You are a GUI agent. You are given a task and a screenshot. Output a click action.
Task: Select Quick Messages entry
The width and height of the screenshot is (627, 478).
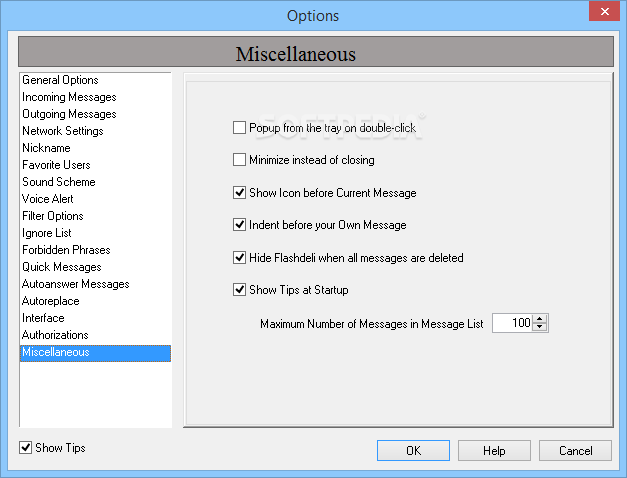click(x=95, y=267)
